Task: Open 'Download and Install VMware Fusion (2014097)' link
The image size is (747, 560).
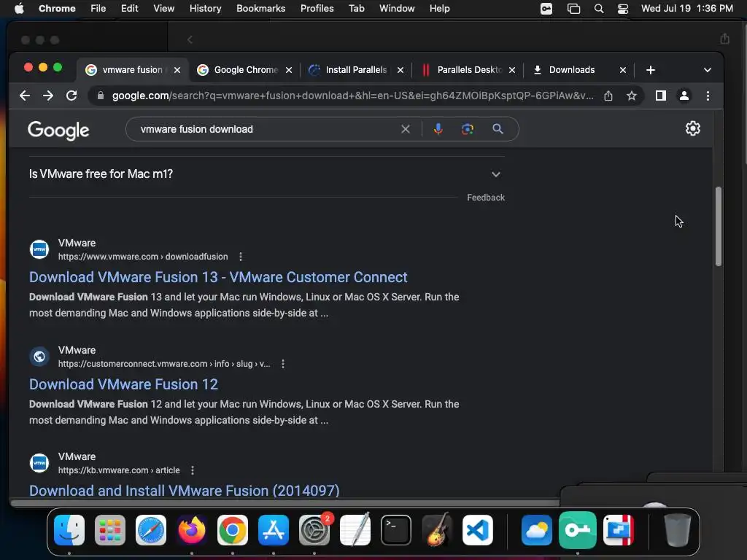Action: [185, 491]
